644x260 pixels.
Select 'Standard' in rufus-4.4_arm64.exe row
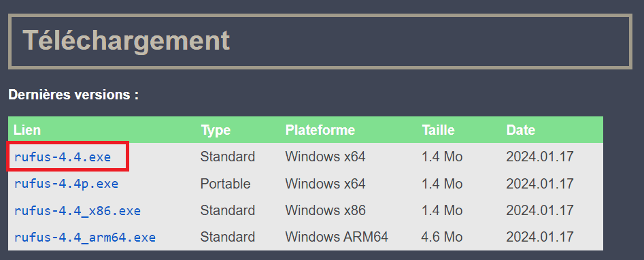click(x=228, y=238)
